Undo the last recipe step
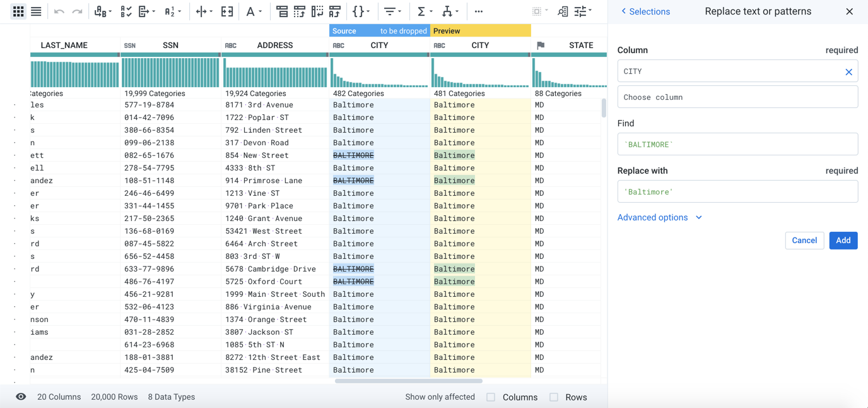 [59, 11]
